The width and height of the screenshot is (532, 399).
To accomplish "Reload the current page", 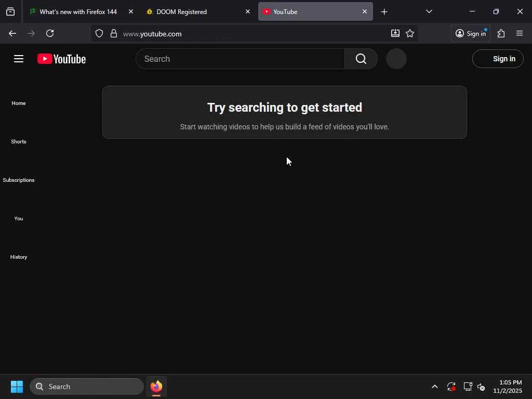I will [50, 33].
